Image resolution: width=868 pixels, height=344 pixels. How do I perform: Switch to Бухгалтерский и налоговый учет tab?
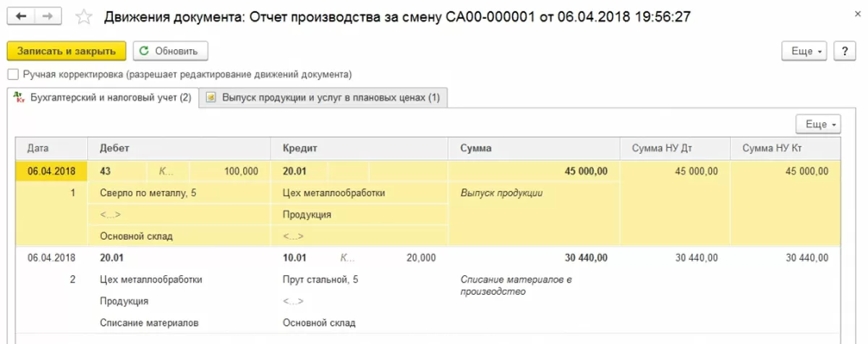[110, 98]
